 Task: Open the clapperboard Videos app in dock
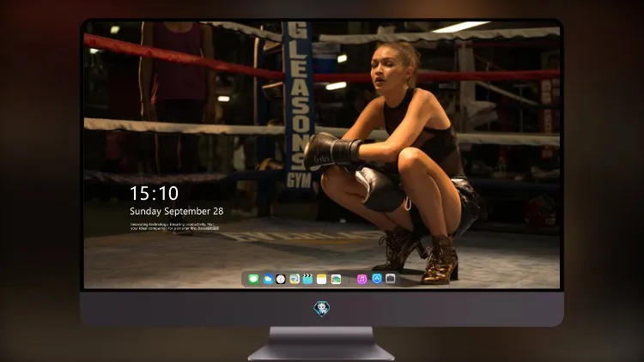coord(307,279)
